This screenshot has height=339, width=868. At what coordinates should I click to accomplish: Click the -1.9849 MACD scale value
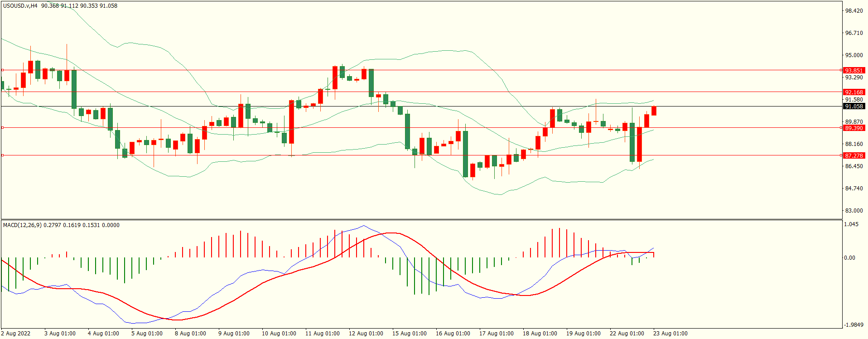click(854, 325)
